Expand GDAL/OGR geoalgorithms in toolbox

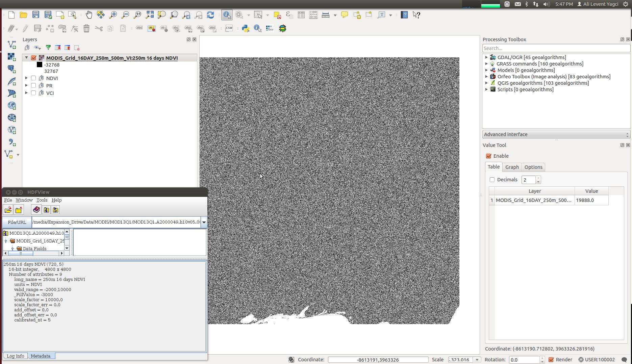[486, 57]
